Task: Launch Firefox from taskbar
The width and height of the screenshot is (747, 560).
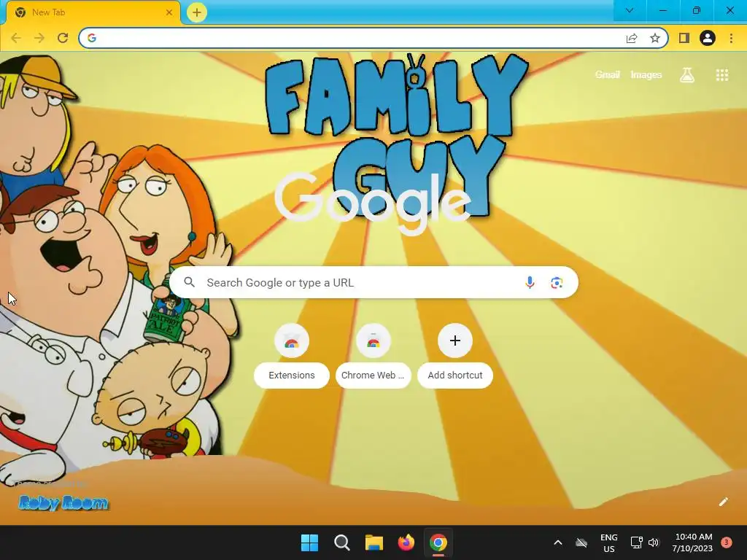Action: point(406,542)
